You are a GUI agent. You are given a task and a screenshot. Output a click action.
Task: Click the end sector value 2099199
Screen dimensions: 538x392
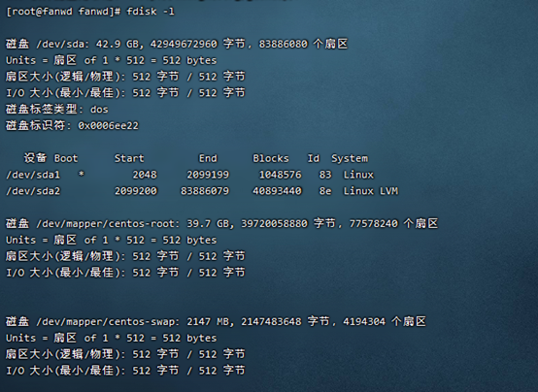pyautogui.click(x=208, y=175)
